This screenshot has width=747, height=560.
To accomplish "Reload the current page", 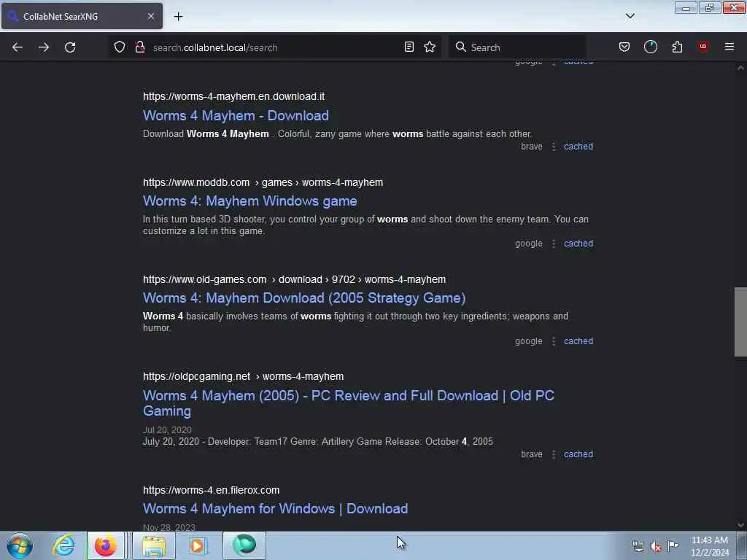I will click(70, 47).
